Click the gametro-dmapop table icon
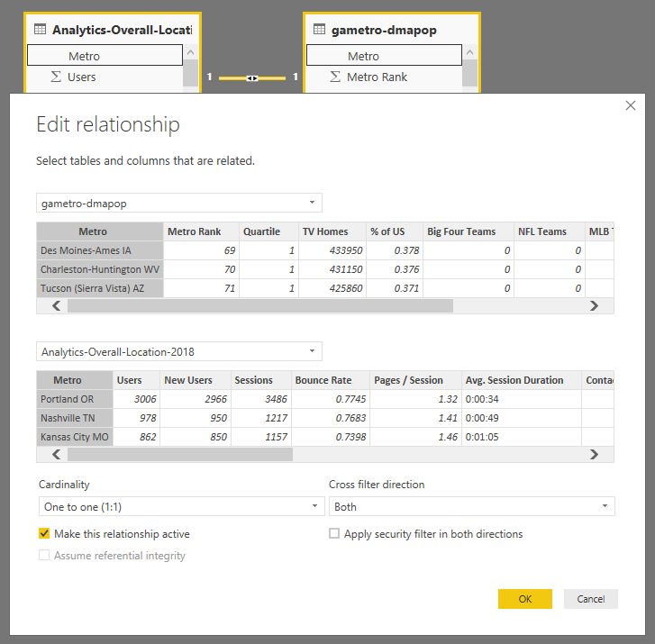 [319, 30]
